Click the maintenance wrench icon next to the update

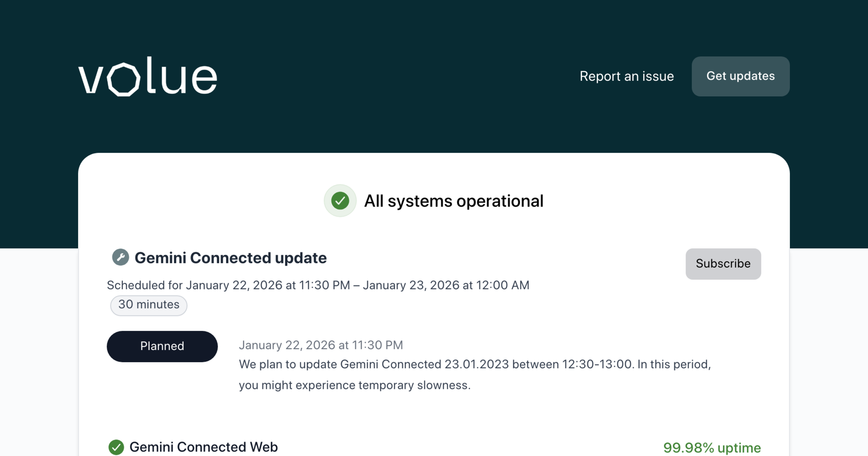click(120, 258)
